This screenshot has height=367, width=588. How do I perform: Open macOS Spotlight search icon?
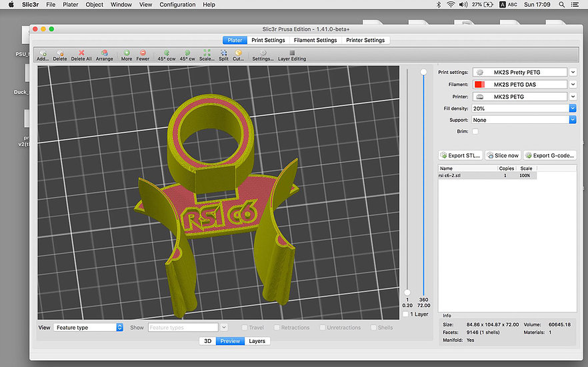(561, 5)
